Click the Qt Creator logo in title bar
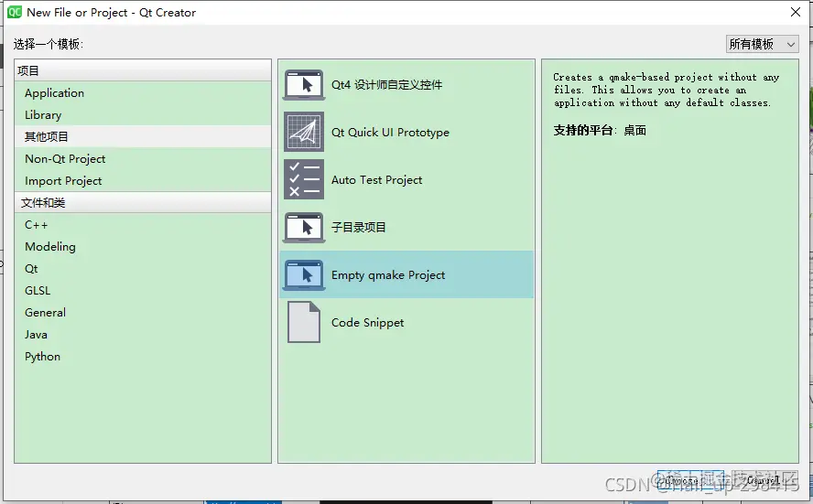813x504 pixels. [x=15, y=12]
